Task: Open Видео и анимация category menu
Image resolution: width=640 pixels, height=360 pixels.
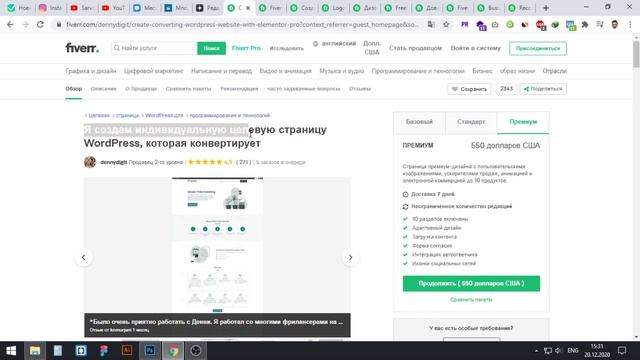Action: coord(285,71)
